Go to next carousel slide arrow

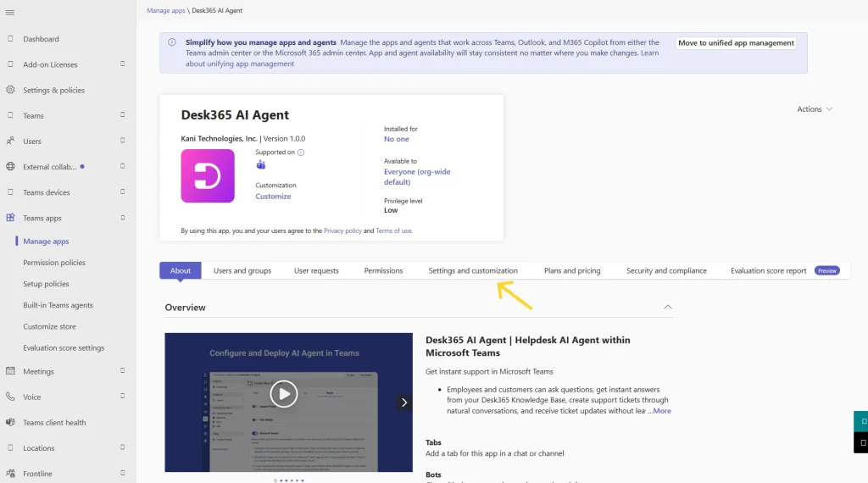(403, 402)
